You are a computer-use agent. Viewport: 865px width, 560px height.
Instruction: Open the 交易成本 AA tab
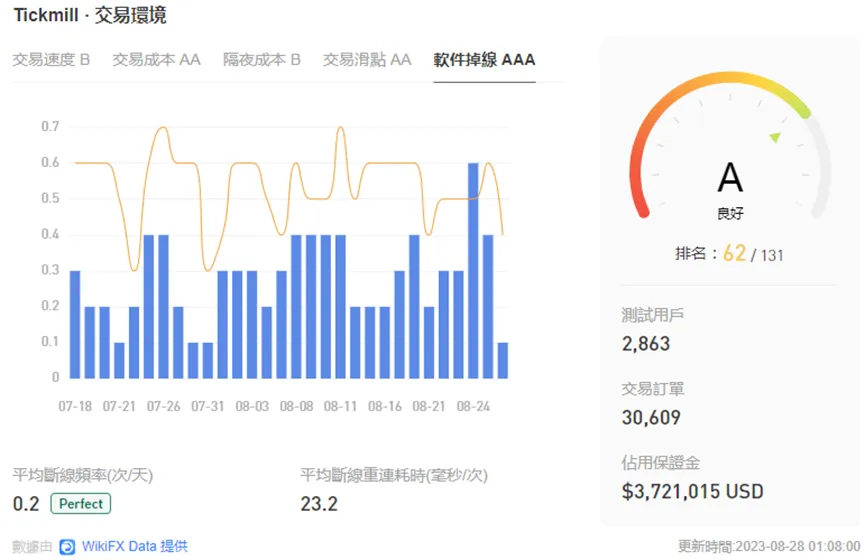[156, 60]
